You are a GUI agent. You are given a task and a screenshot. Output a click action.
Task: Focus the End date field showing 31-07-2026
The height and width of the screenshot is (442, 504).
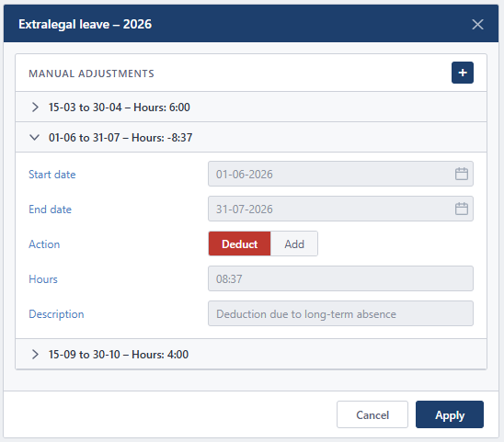tap(340, 209)
